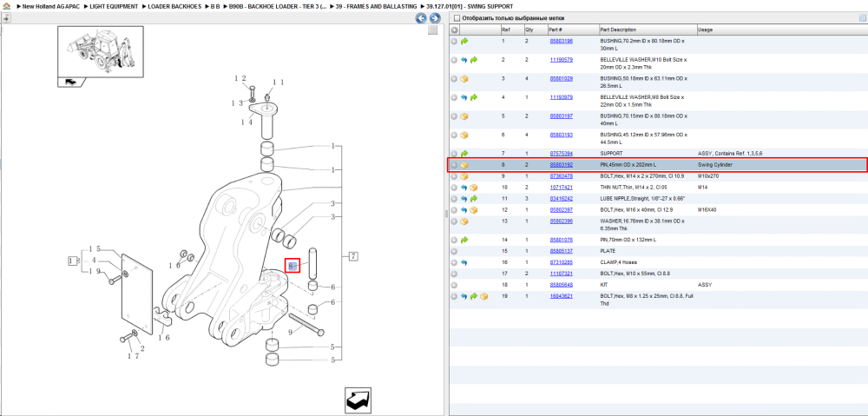Click green arrow icon for Ref 14
The image size is (868, 416).
[x=464, y=241]
